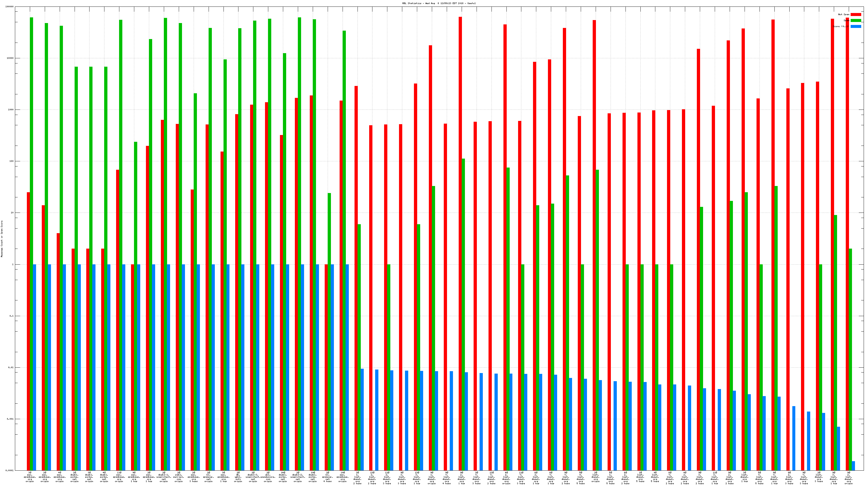Select the bl.spamcop.net 4 hops label

327,477
